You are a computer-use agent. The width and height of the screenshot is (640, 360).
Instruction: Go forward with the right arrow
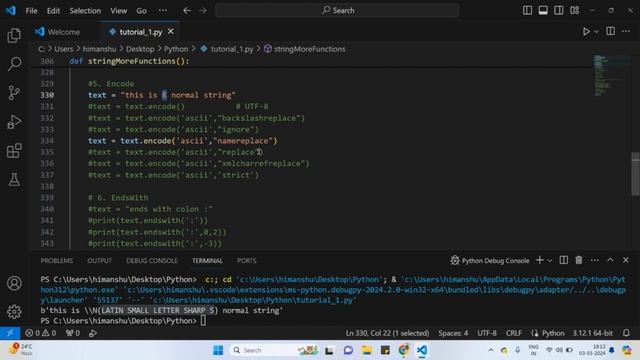203,11
